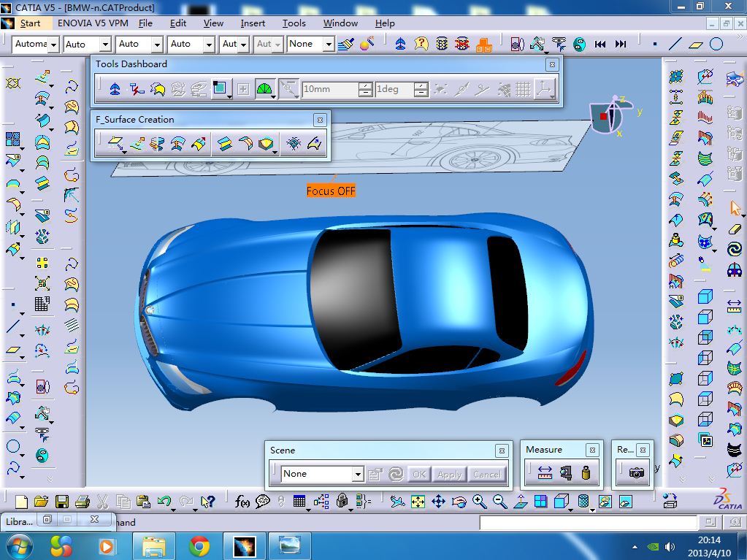Screen dimensions: 747x560
Task: Open the Start menu in CATIA menu bar
Action: 30,23
